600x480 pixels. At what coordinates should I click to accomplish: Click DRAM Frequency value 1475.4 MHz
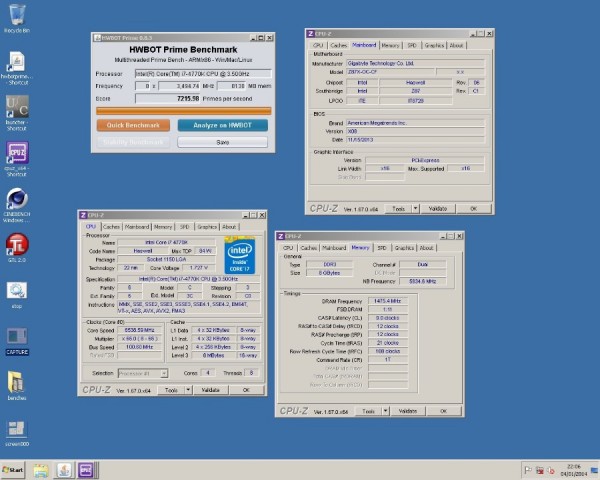(388, 301)
